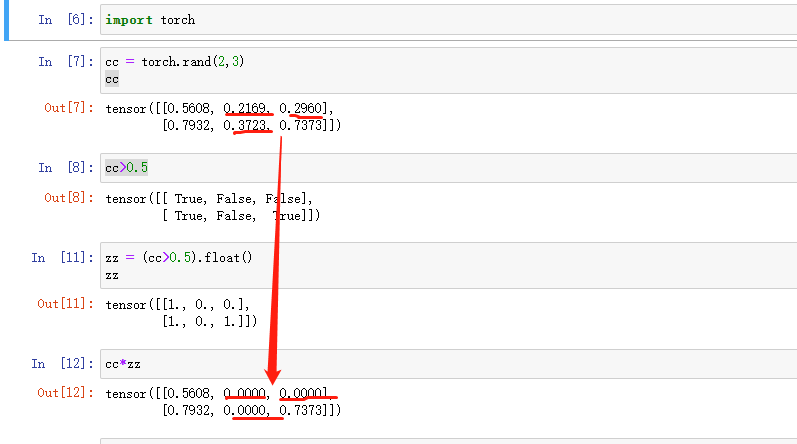Select the In [6] prompt label
The image size is (797, 444).
[x=66, y=20]
